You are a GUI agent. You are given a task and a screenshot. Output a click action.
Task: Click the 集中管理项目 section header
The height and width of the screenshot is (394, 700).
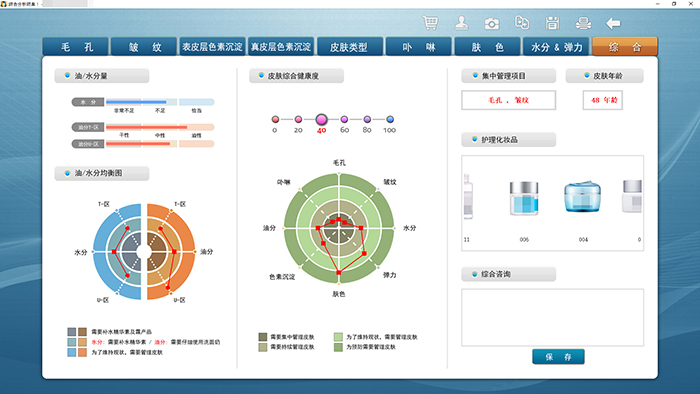click(508, 76)
